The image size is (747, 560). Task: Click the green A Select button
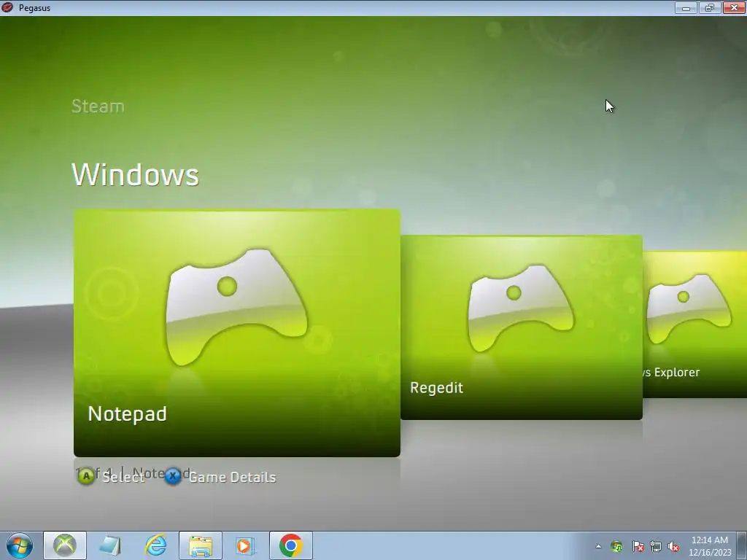point(86,476)
